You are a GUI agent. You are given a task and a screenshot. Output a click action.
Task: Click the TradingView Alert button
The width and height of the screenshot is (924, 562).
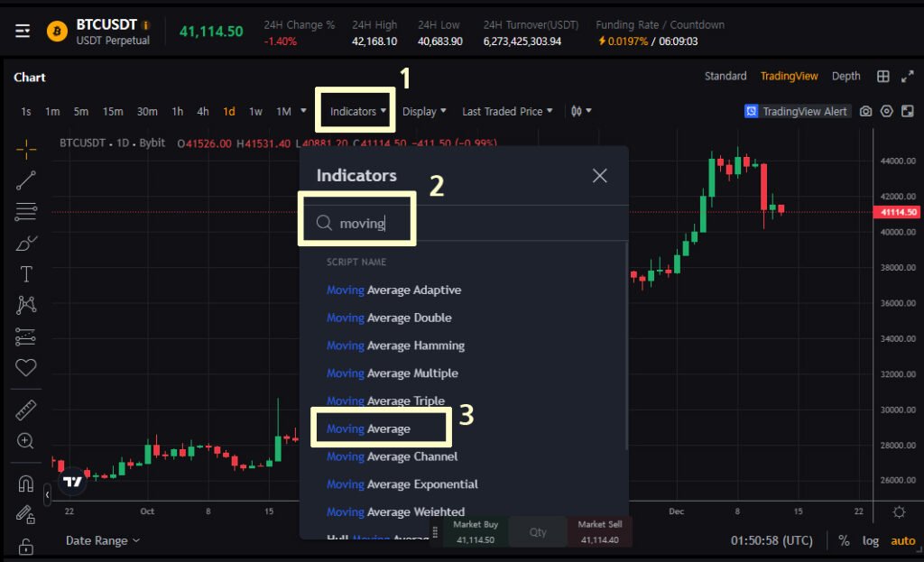tap(798, 111)
